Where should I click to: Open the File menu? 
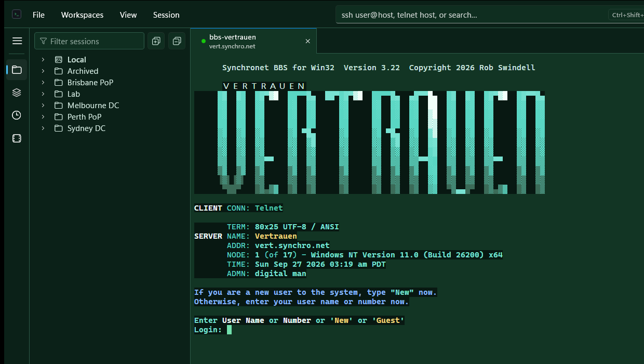pos(38,15)
